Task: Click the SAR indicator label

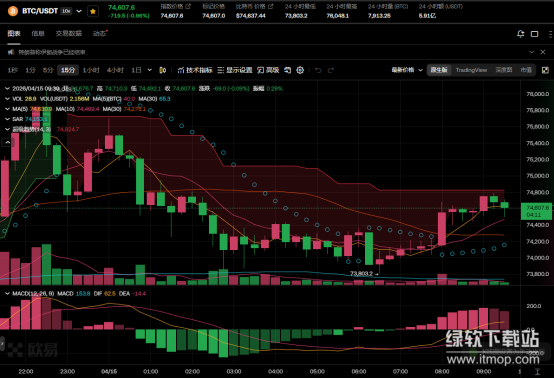Action: pyautogui.click(x=18, y=119)
